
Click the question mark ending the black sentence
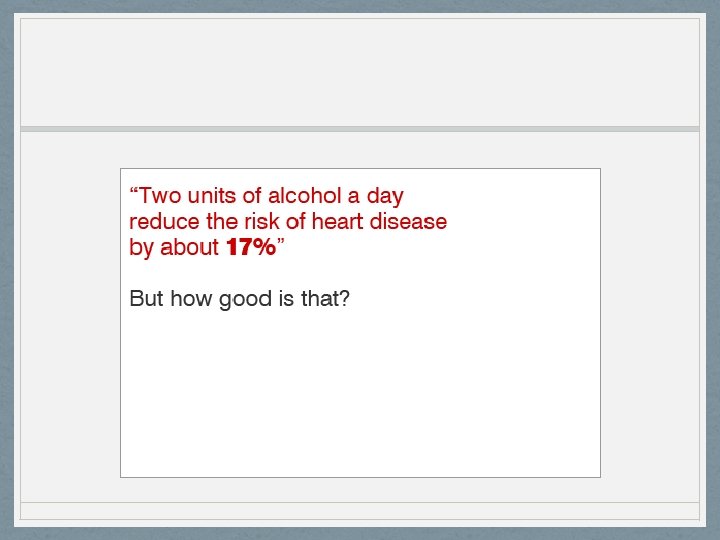pos(344,298)
